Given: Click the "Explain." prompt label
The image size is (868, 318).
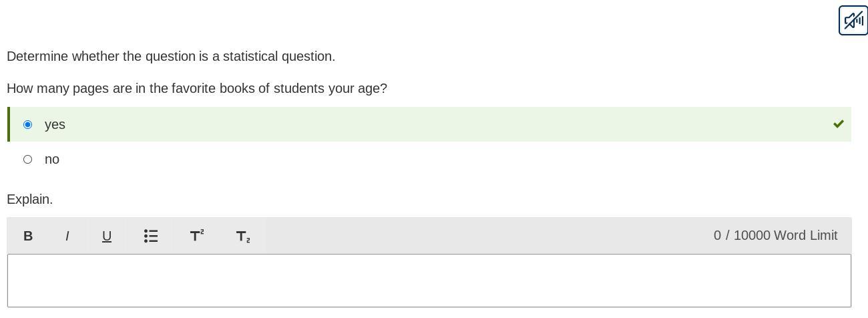Looking at the screenshot, I should [30, 199].
